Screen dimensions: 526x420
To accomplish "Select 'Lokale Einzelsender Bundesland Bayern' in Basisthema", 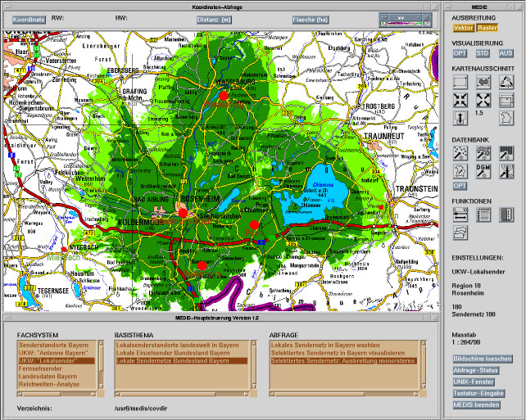I will (172, 353).
